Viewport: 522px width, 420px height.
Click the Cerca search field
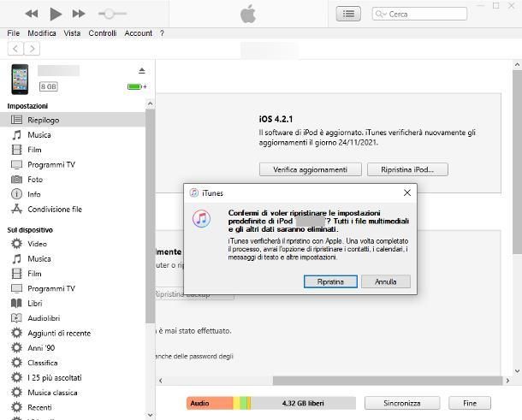click(419, 14)
